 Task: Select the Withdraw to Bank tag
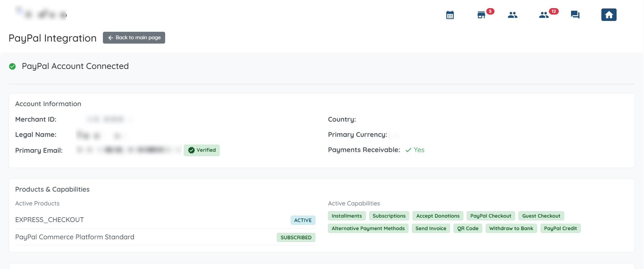coord(511,228)
